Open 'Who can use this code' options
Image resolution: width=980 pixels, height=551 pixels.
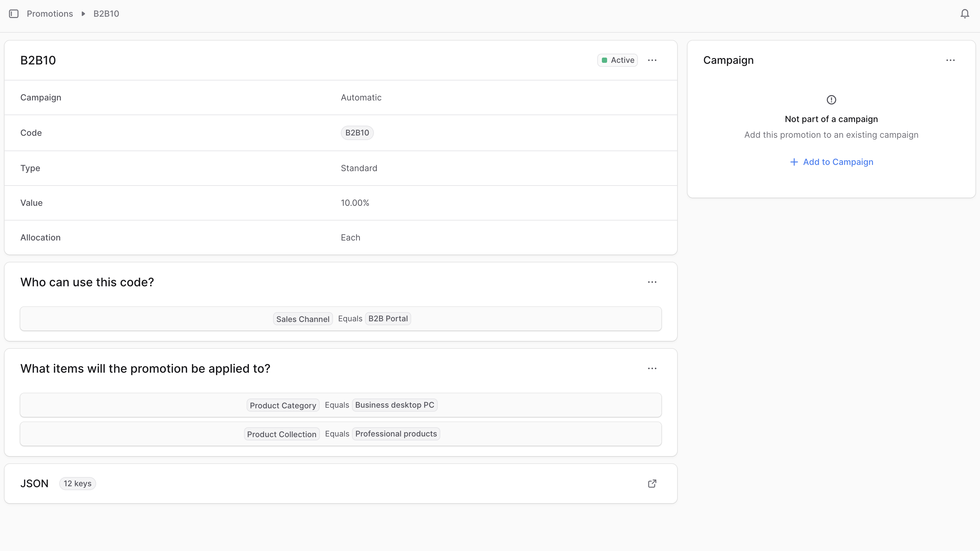[652, 282]
